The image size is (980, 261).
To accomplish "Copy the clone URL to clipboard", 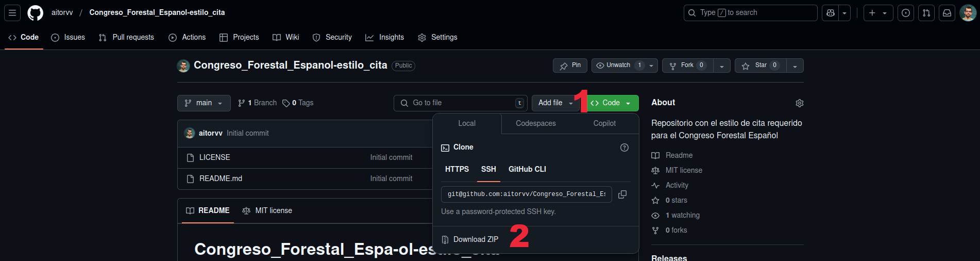I will click(622, 194).
